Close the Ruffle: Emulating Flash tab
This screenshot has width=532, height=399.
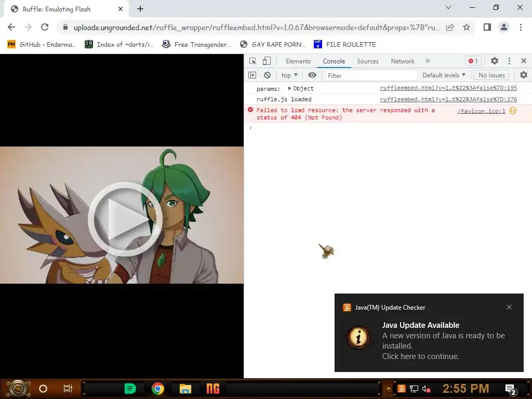coord(121,9)
